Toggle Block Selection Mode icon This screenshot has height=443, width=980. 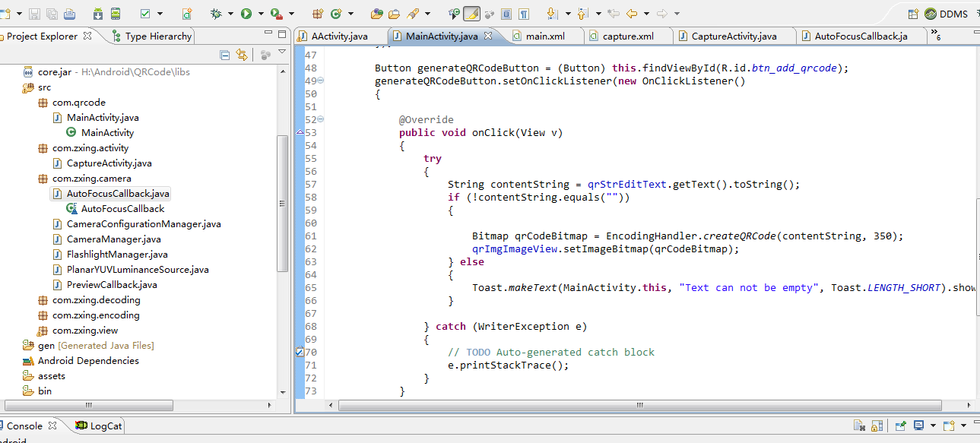[x=506, y=14]
